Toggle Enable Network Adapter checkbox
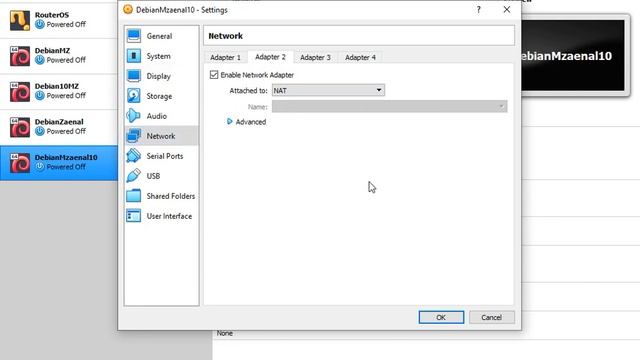This screenshot has height=360, width=640. (214, 75)
